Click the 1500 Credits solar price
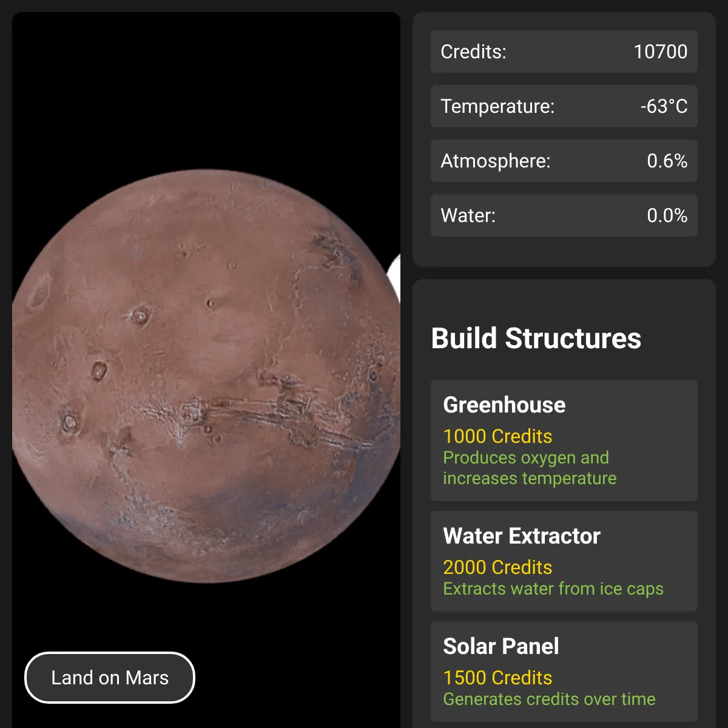This screenshot has width=728, height=728. point(497,678)
